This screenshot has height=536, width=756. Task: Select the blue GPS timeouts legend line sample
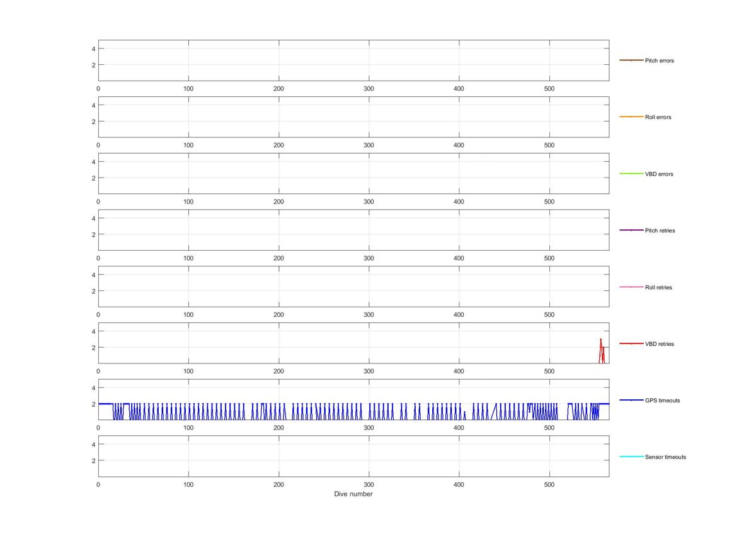click(631, 401)
